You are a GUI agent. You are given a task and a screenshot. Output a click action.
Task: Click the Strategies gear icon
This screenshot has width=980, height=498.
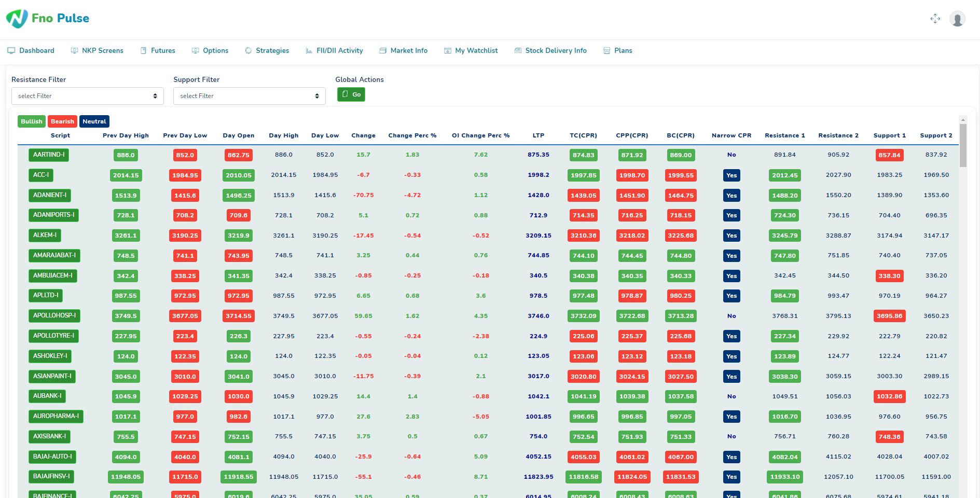[249, 50]
